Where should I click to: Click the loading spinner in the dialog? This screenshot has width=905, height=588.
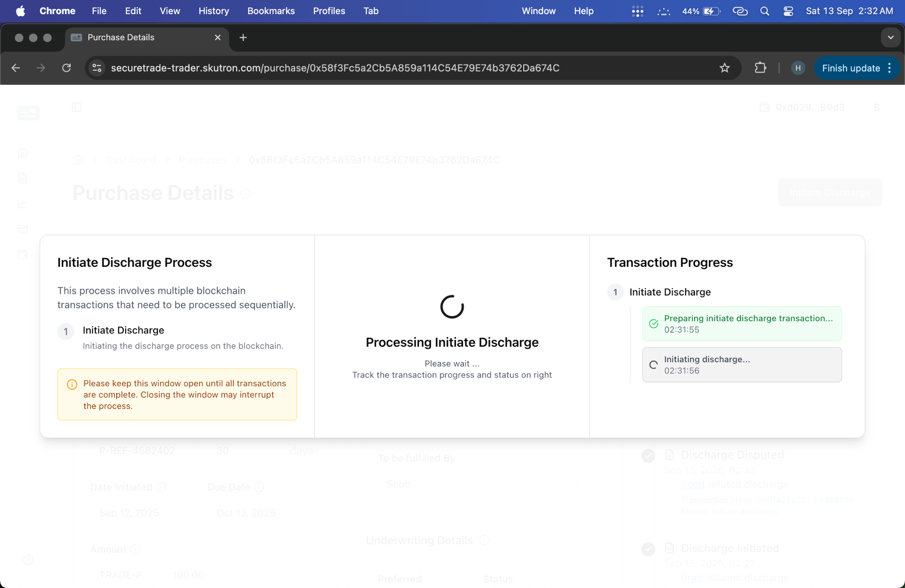(452, 307)
